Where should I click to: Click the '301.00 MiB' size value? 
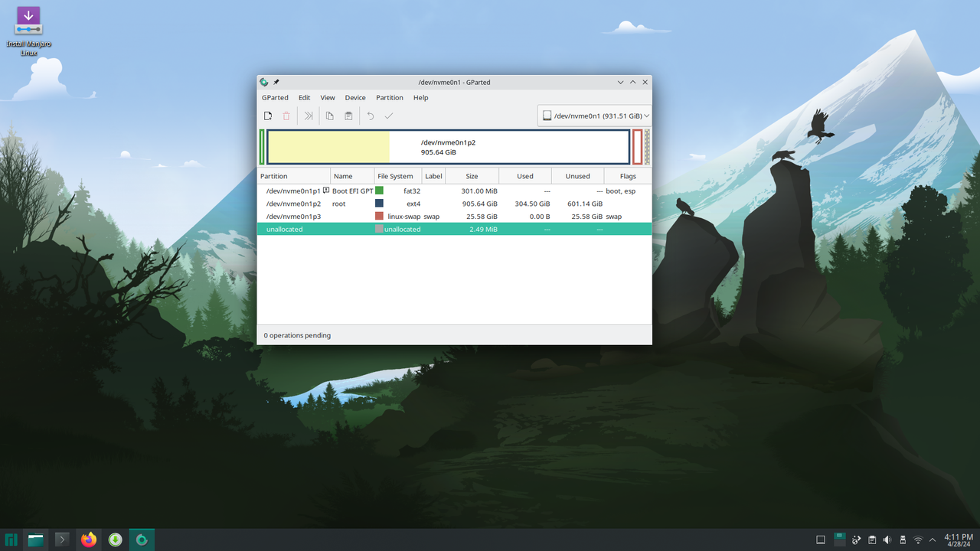pyautogui.click(x=479, y=191)
